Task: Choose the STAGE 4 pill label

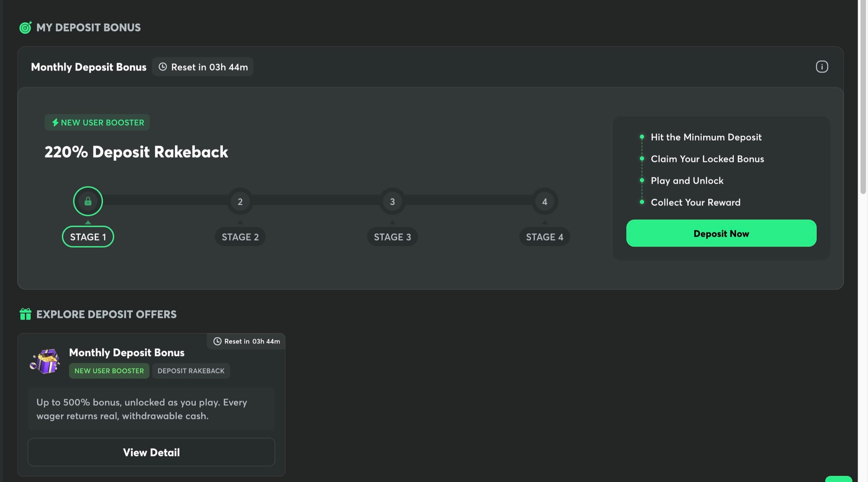Action: point(545,237)
